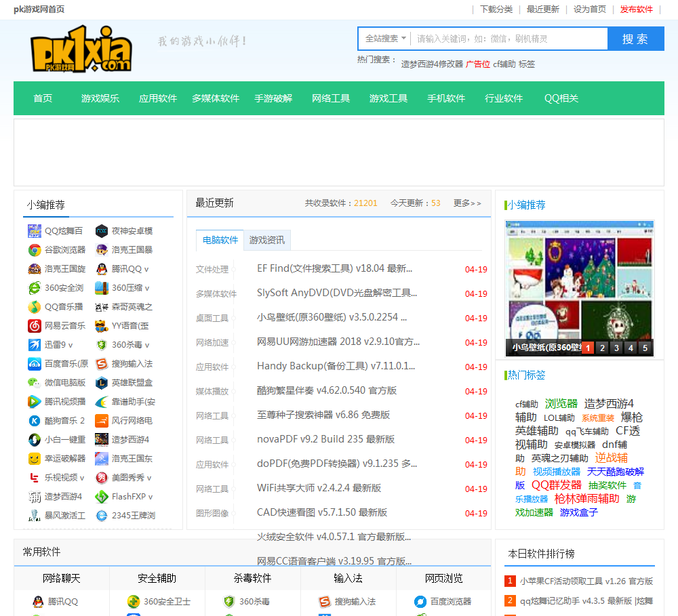The width and height of the screenshot is (678, 616).
Task: Click the 百度浏览器 icon in 常用软件
Action: 420,601
